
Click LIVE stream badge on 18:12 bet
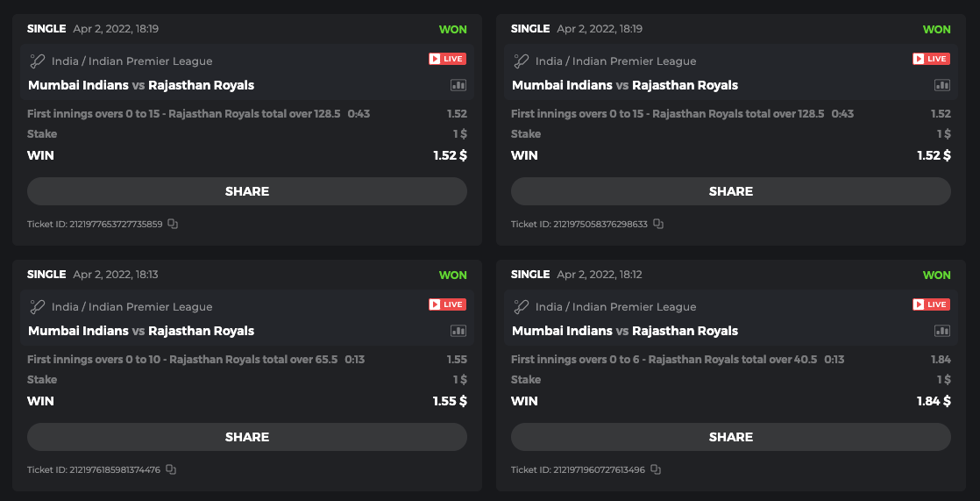[x=931, y=304]
